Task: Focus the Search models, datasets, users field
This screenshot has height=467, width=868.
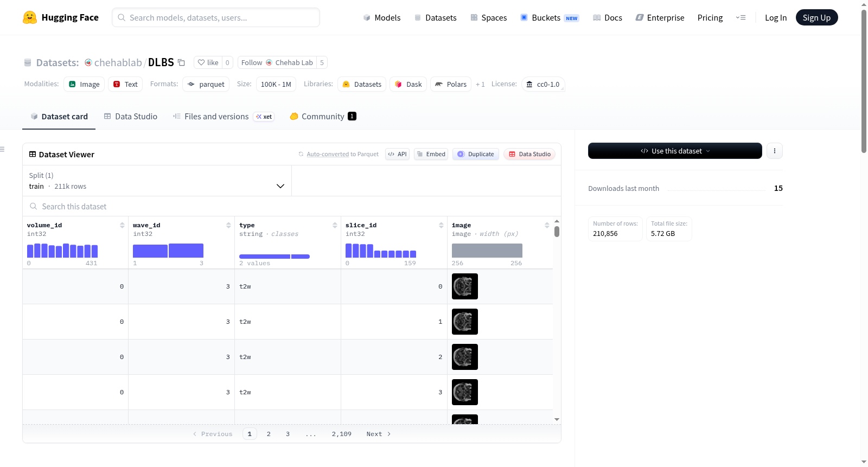Action: pos(216,17)
